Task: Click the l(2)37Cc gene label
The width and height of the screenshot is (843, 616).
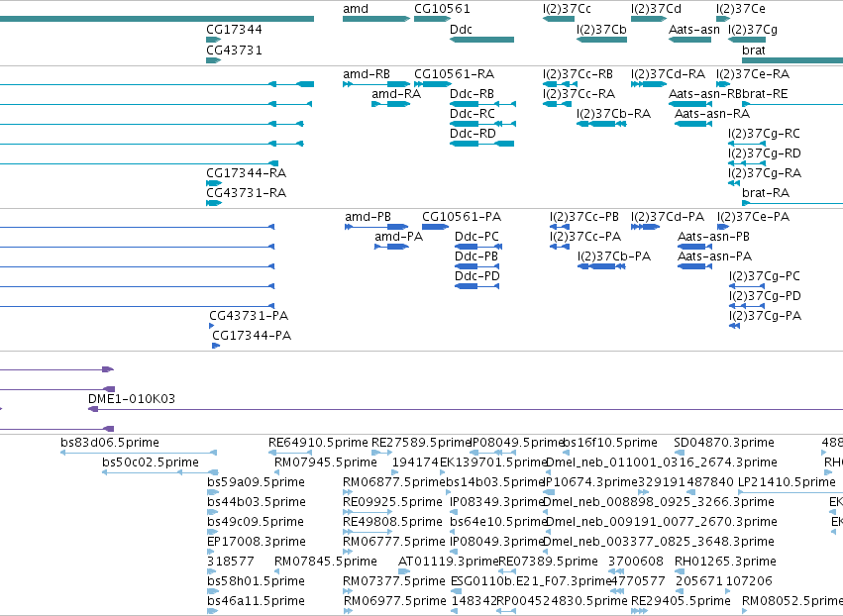Action: pyautogui.click(x=567, y=9)
